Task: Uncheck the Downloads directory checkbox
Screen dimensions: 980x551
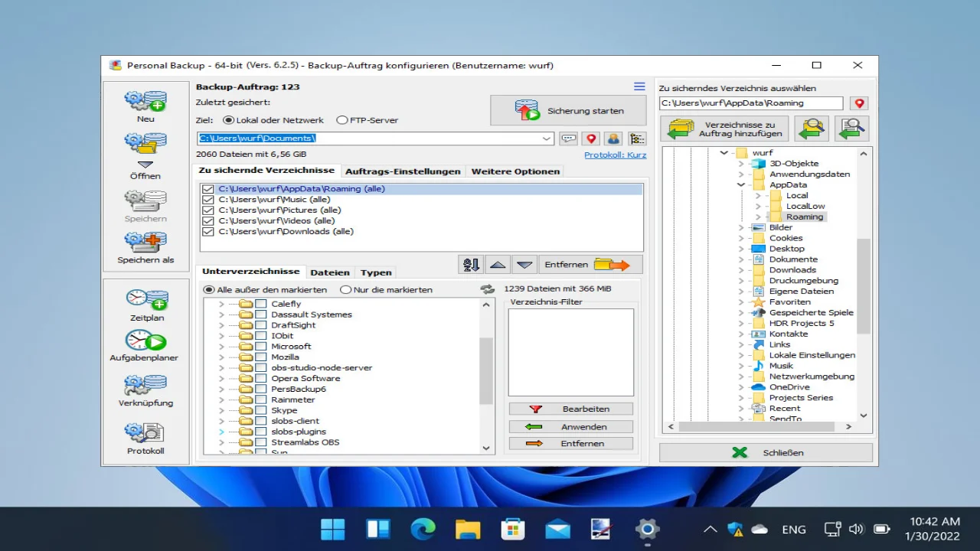Action: [208, 232]
